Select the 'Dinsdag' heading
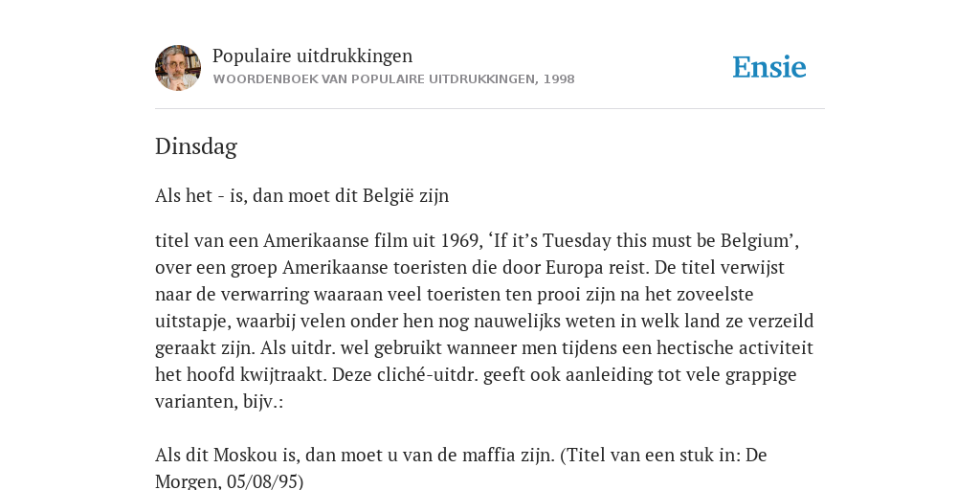The height and width of the screenshot is (490, 980). (x=196, y=146)
